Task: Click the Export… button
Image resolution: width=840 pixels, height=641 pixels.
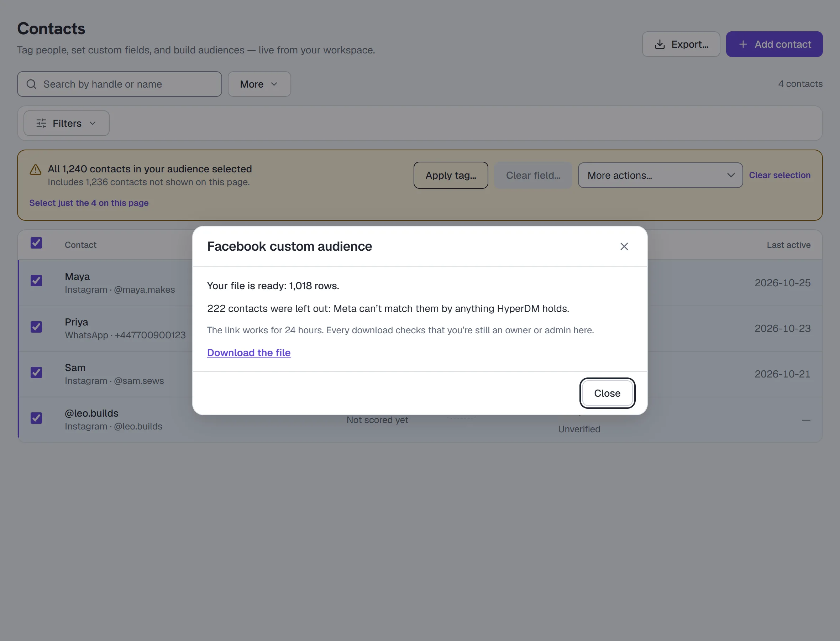Action: click(681, 44)
